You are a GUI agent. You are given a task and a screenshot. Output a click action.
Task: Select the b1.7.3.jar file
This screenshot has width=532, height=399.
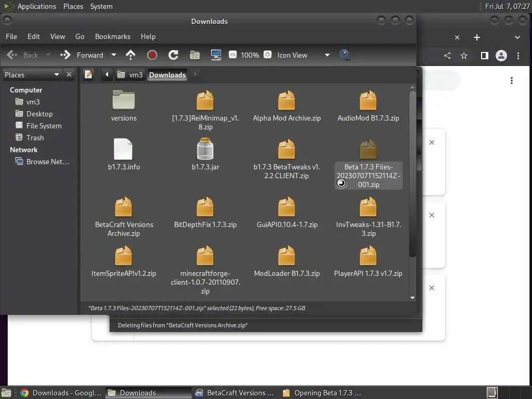(205, 154)
